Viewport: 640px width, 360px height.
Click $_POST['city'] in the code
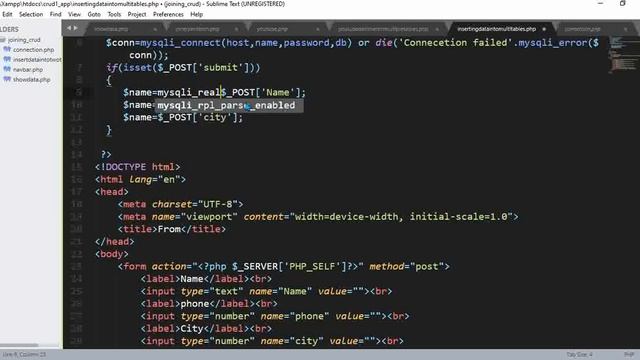click(x=197, y=118)
